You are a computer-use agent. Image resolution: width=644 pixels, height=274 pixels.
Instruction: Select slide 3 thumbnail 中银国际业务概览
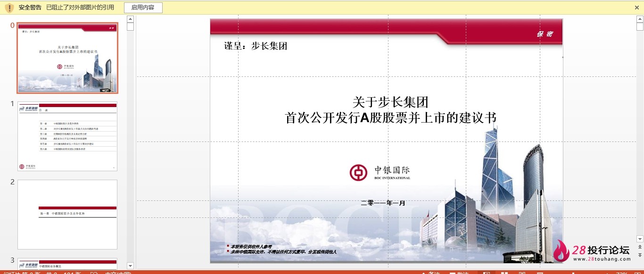click(x=67, y=264)
